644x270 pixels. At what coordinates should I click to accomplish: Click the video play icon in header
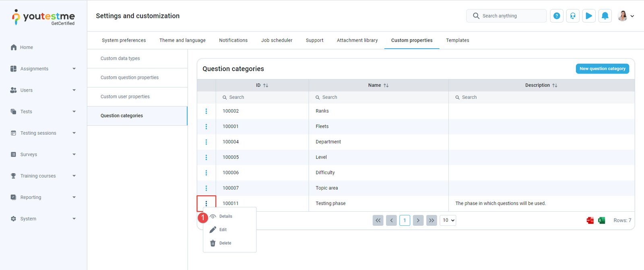coord(588,16)
